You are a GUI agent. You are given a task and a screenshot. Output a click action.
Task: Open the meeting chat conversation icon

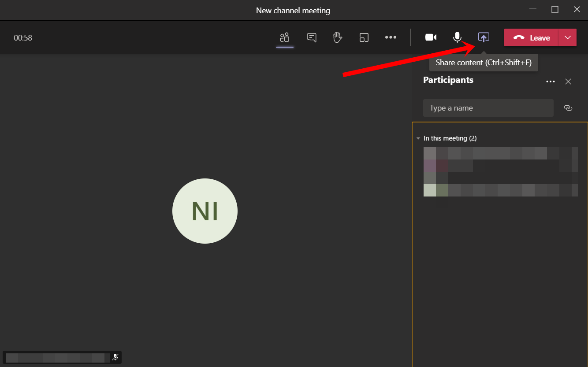tap(312, 38)
